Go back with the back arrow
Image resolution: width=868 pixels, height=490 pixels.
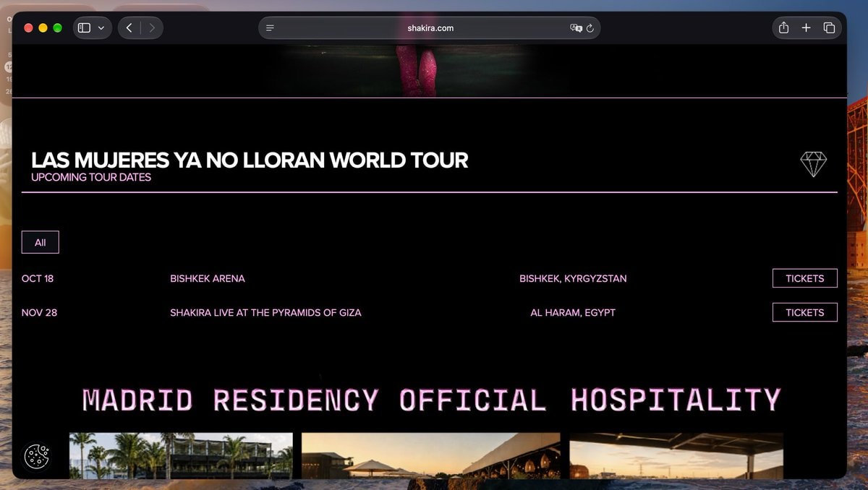129,28
